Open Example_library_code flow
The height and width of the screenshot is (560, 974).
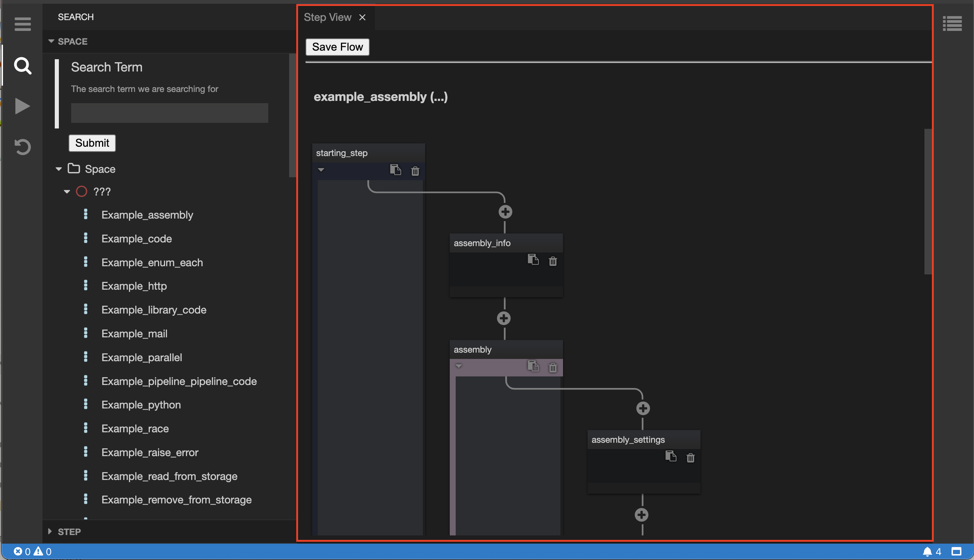point(154,310)
